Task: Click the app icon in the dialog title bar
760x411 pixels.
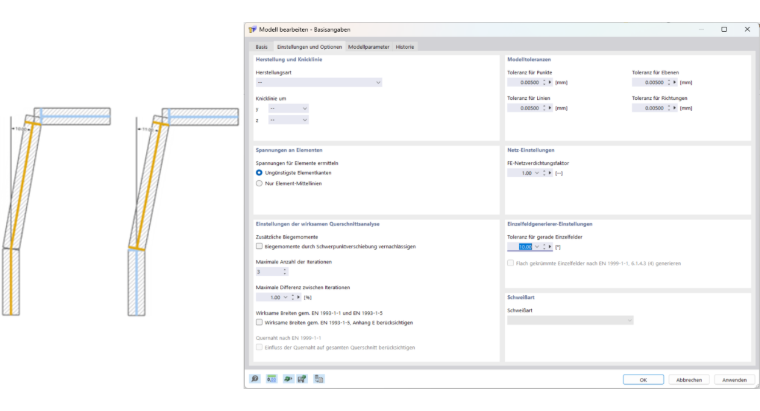Action: [253, 30]
